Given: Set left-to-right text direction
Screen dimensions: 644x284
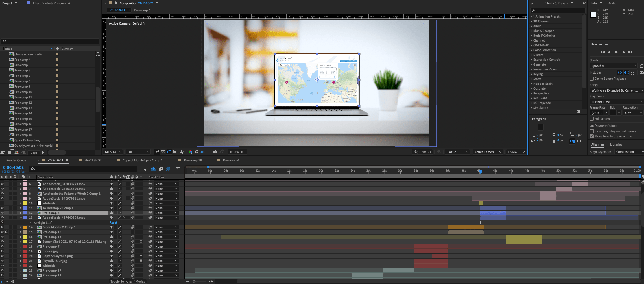Looking at the screenshot, I should tap(572, 141).
